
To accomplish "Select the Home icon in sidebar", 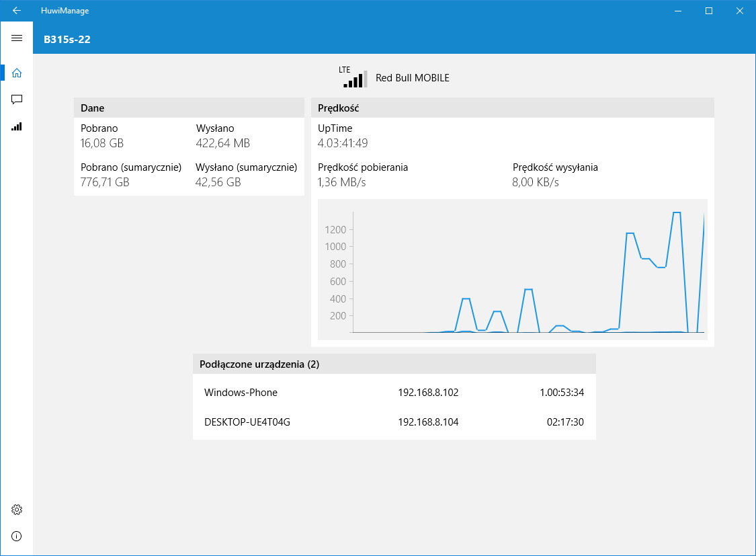I will tap(16, 73).
